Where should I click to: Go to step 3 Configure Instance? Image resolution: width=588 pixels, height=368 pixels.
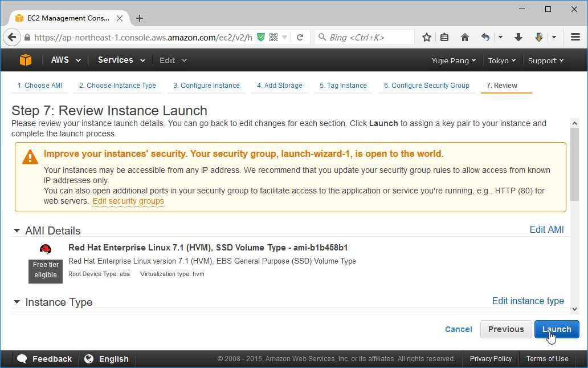[206, 86]
